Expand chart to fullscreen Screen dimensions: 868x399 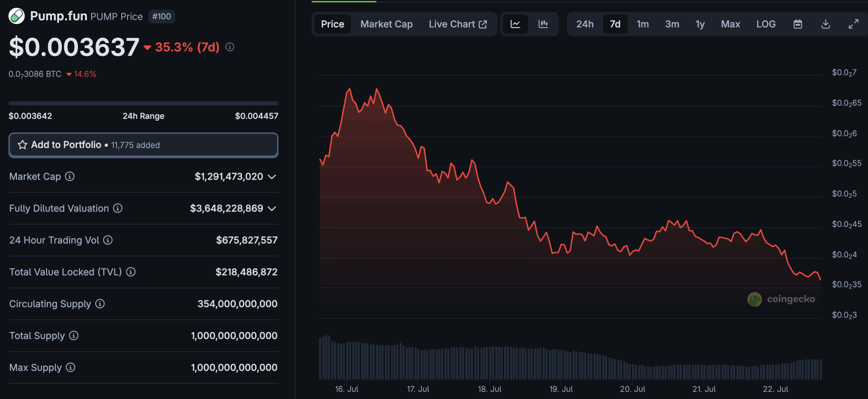point(853,24)
